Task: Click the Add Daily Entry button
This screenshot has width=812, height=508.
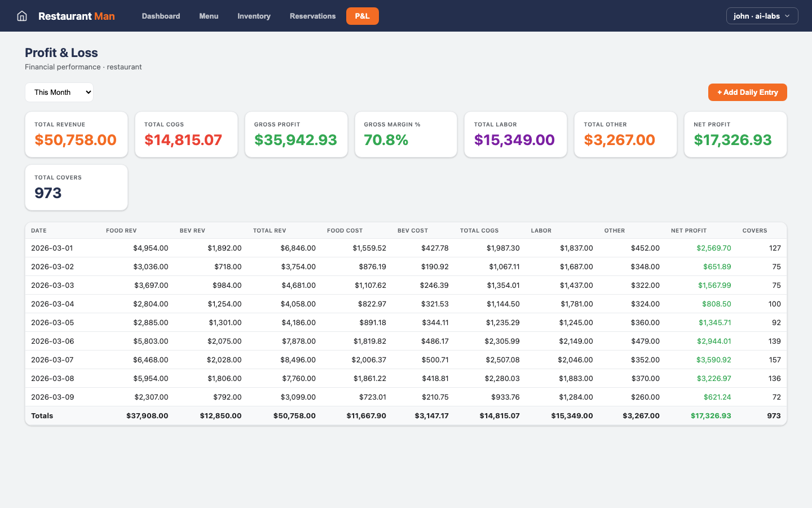Action: pos(747,92)
